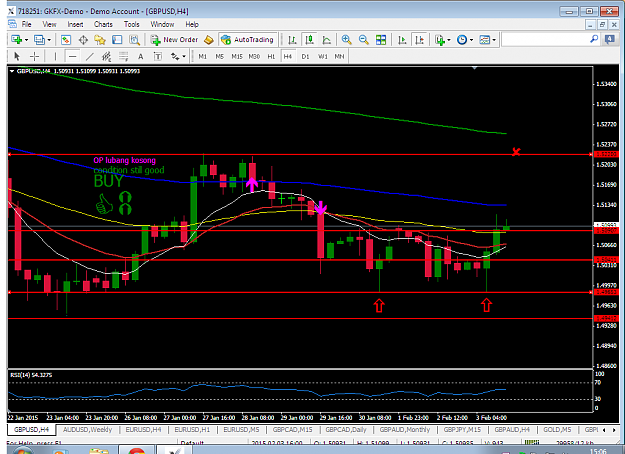Viewport: 625px width, 454px height.
Task: Set timeframe to D1
Action: [305, 57]
